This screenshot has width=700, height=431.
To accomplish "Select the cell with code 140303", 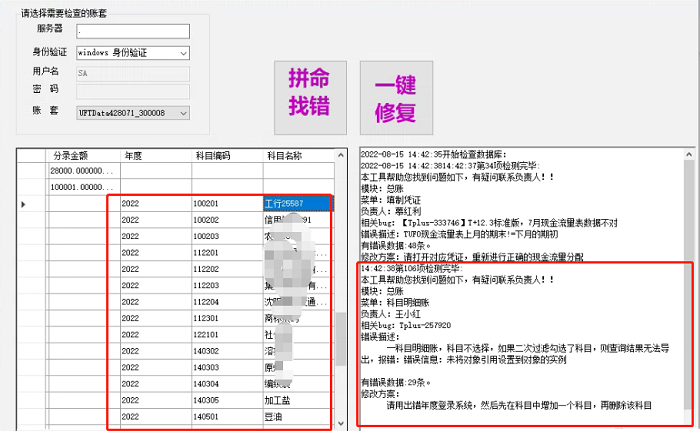I will click(228, 368).
